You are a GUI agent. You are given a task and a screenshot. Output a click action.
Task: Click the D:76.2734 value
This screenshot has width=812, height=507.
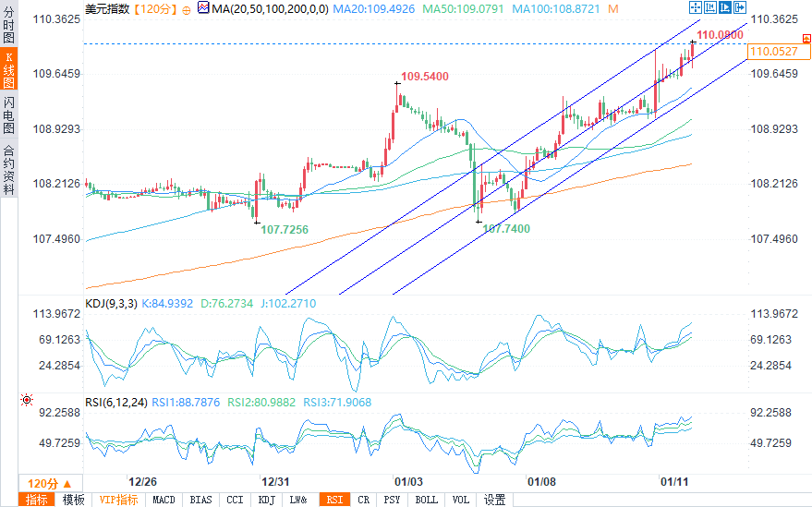(226, 304)
